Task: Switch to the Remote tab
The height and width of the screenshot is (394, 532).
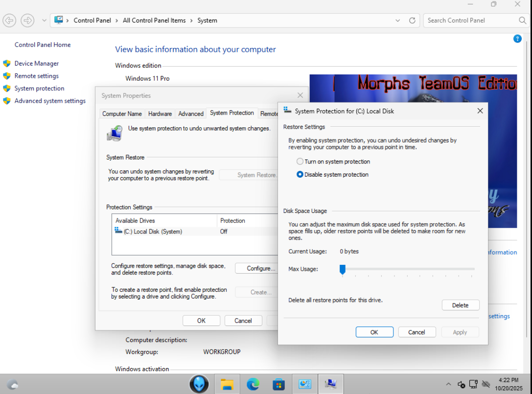Action: point(269,114)
